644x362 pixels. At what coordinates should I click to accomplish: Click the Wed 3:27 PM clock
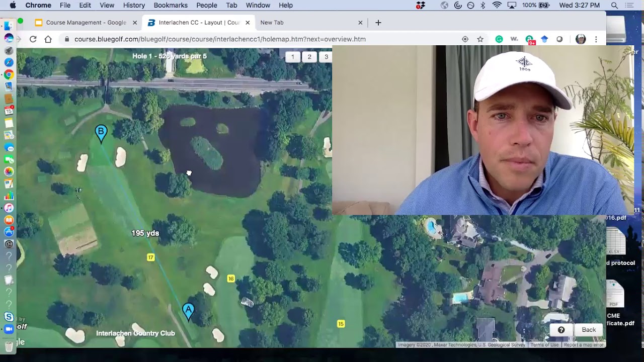(x=579, y=6)
